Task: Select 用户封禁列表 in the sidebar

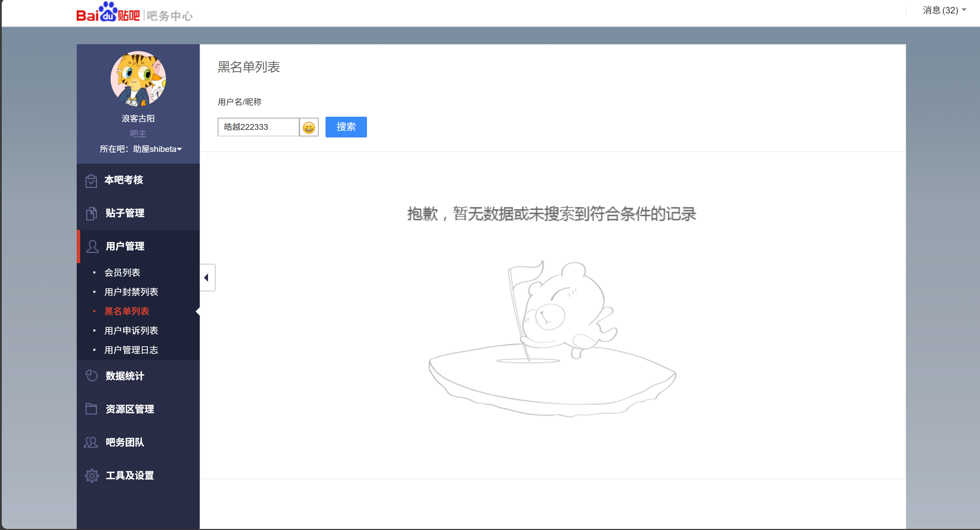Action: (131, 292)
